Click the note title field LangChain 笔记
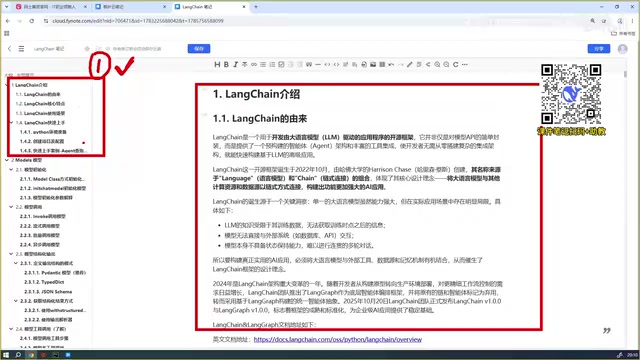The width and height of the screenshot is (640, 360). click(x=49, y=49)
